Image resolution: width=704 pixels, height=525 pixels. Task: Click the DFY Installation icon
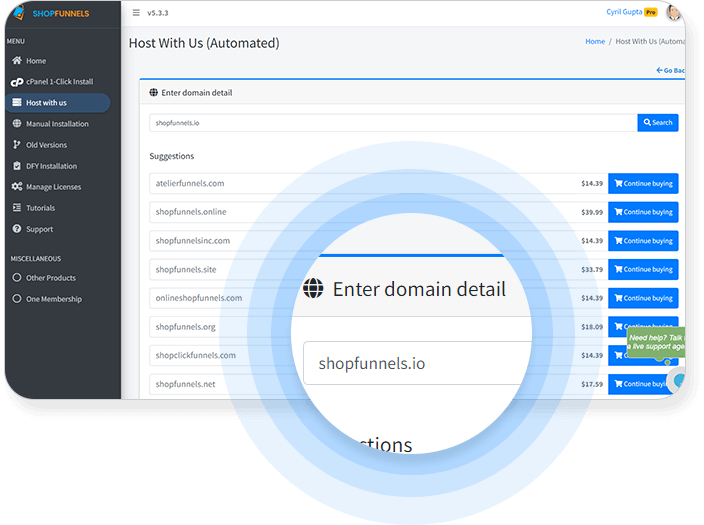[17, 166]
